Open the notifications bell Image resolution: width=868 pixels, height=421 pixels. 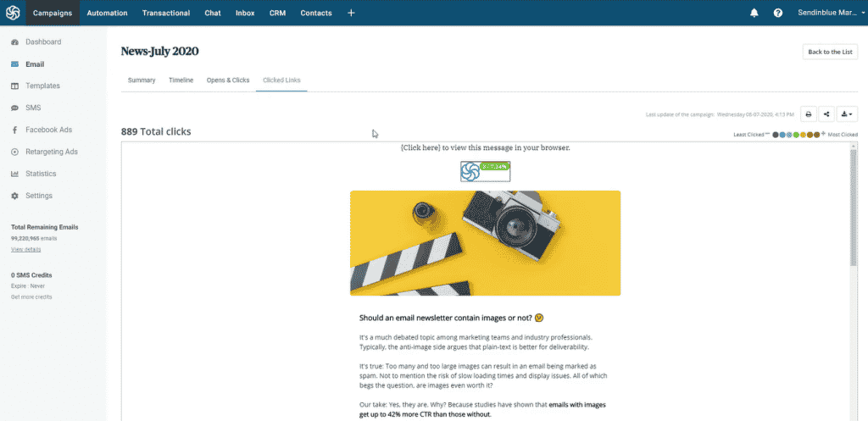point(754,13)
